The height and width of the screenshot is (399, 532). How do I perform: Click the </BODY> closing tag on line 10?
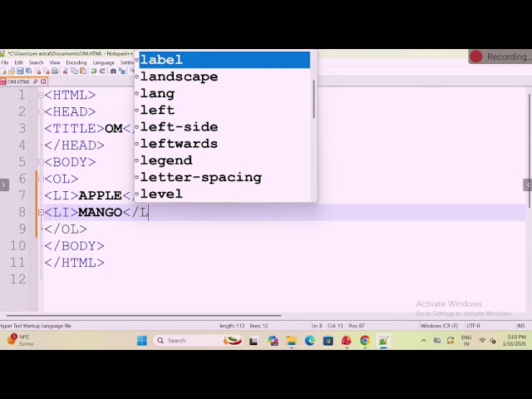click(74, 246)
